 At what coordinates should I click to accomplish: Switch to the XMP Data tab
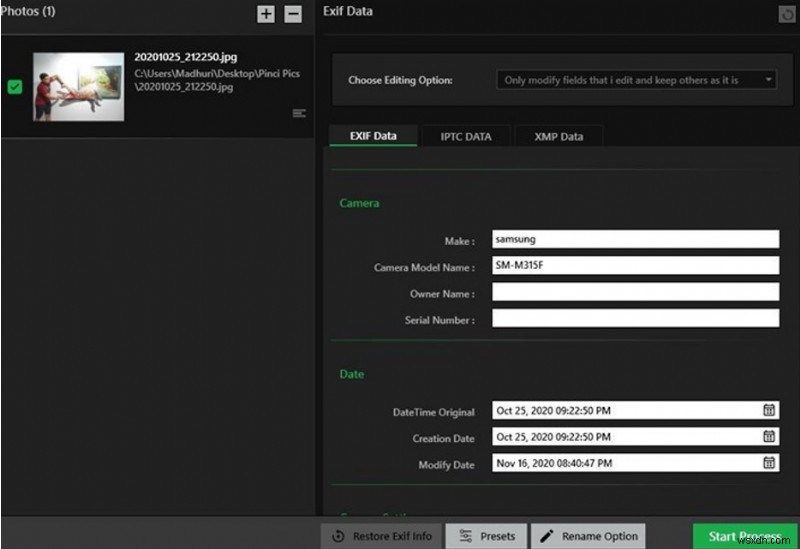coord(559,137)
